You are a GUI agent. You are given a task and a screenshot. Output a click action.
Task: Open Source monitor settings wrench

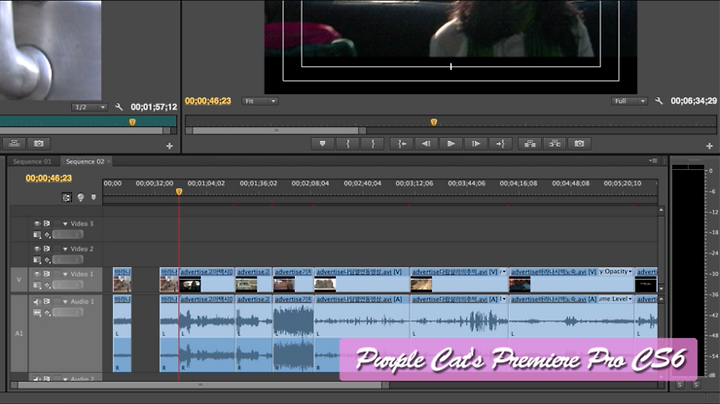pyautogui.click(x=119, y=107)
